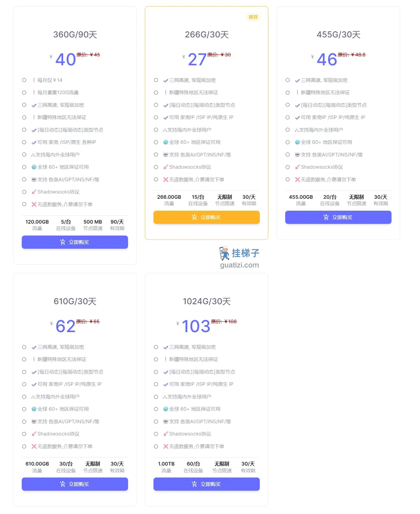Click the people icon beside 支持海内外全球用户 on 360G card
Viewport: 420px width, 514px height.
coord(34,155)
